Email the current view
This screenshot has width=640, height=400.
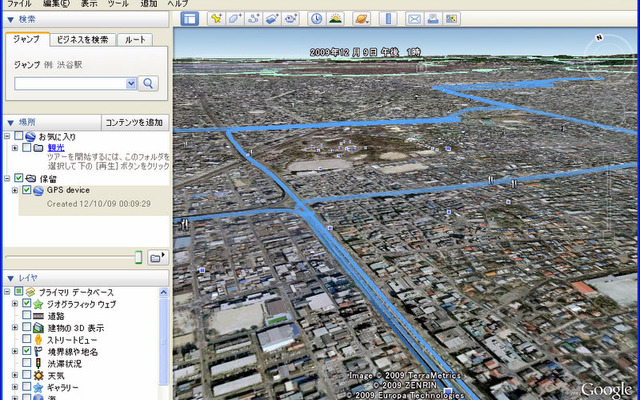[x=414, y=19]
